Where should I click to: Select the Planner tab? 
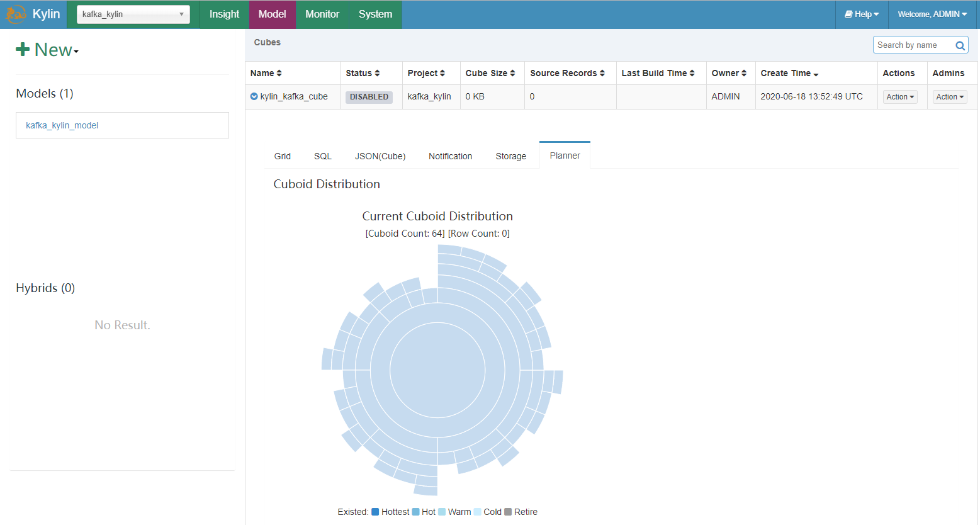[x=565, y=155]
